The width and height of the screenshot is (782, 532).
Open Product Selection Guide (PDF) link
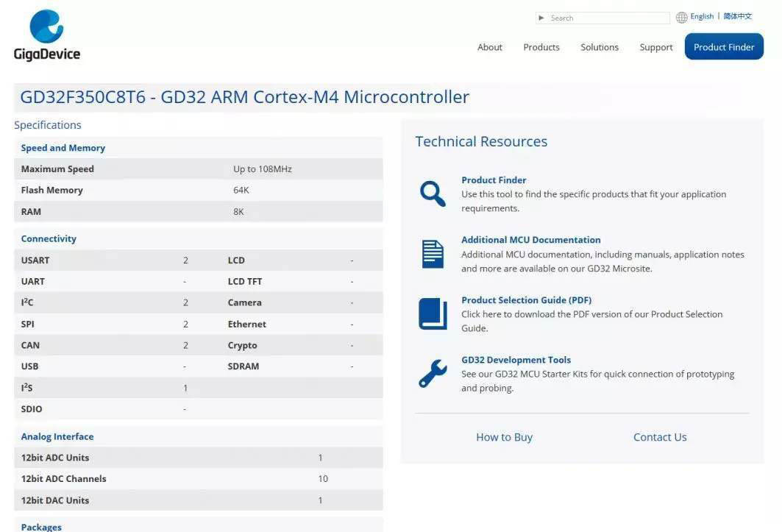[526, 300]
